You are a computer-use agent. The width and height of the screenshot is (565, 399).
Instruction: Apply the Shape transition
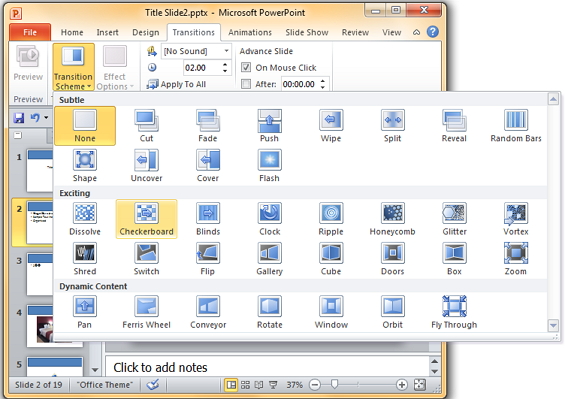point(85,165)
